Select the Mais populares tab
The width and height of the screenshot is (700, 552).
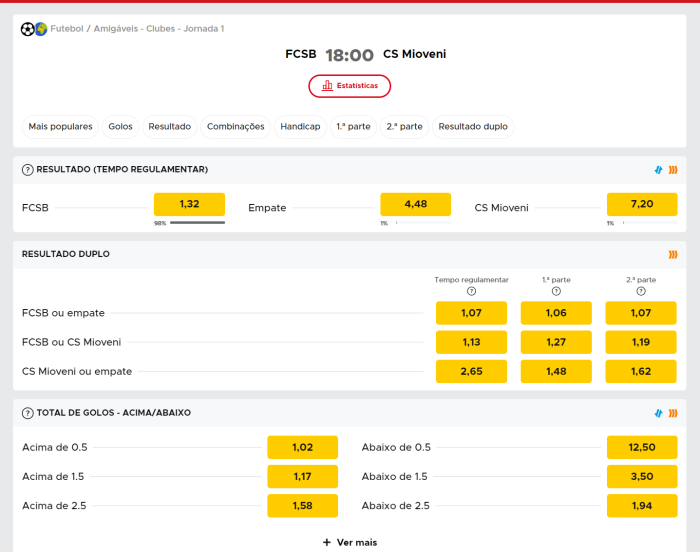click(60, 126)
